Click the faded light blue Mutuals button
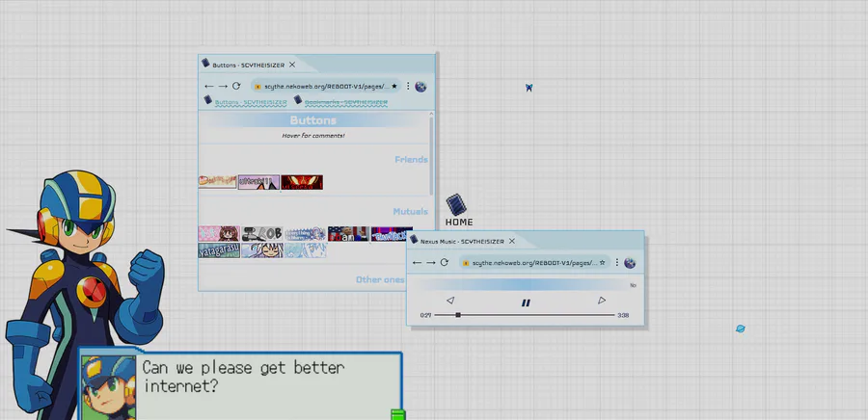868x420 pixels. tap(306, 250)
